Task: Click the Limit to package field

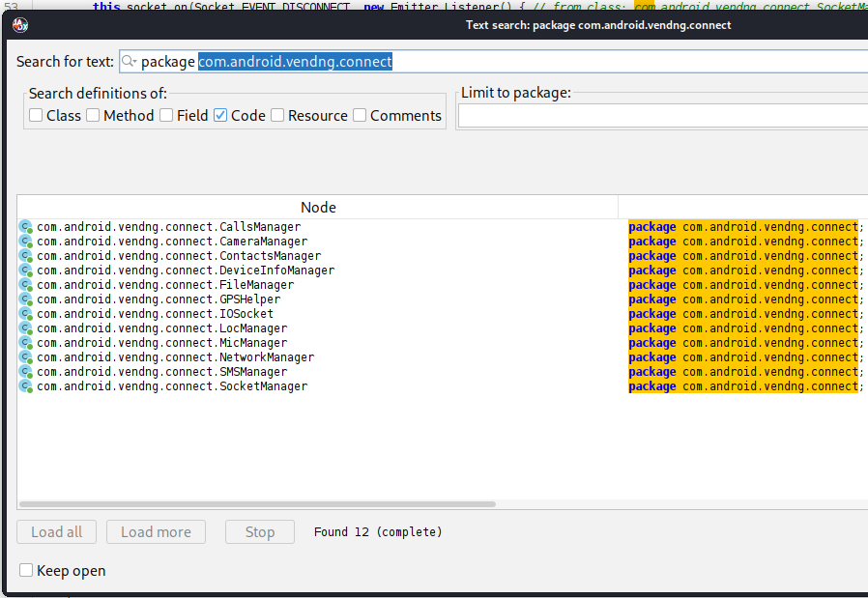Action: click(663, 116)
